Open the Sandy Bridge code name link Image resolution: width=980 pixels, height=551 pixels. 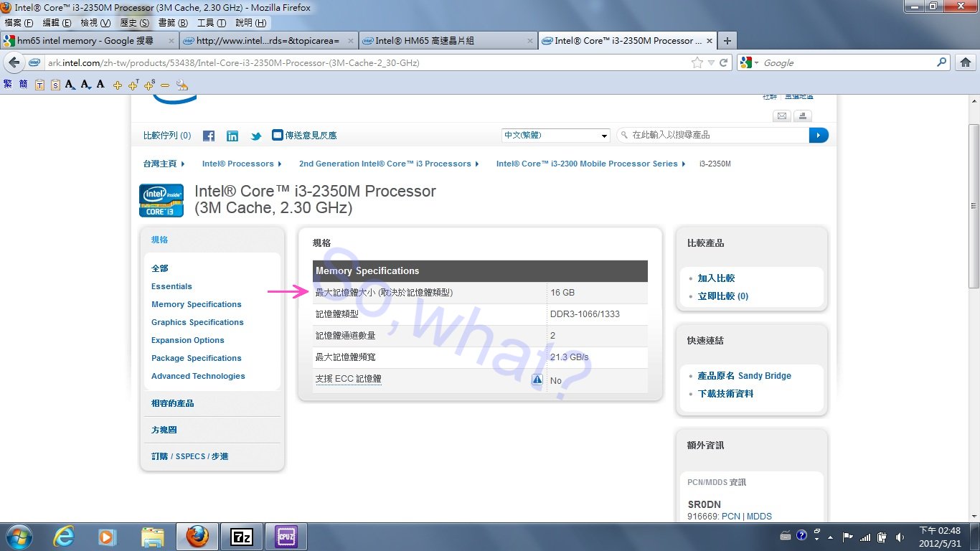[745, 376]
